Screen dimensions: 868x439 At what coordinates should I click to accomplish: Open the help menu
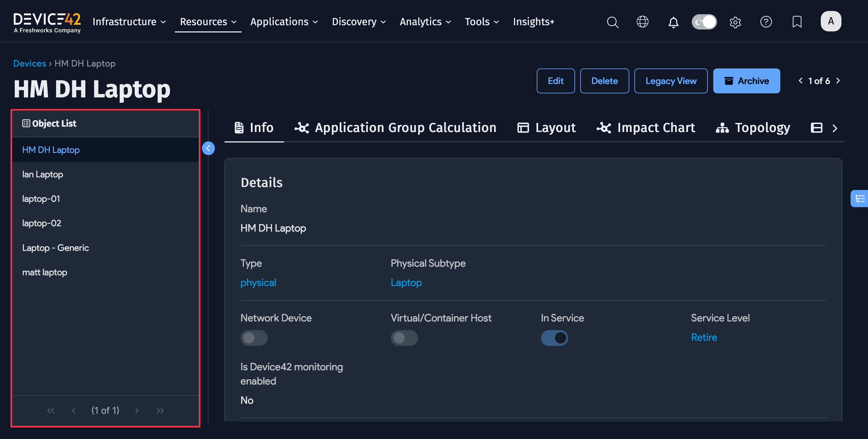click(766, 22)
